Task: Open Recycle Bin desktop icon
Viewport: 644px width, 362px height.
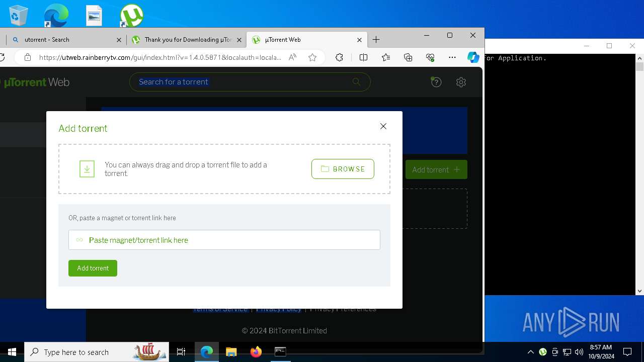Action: (x=19, y=16)
